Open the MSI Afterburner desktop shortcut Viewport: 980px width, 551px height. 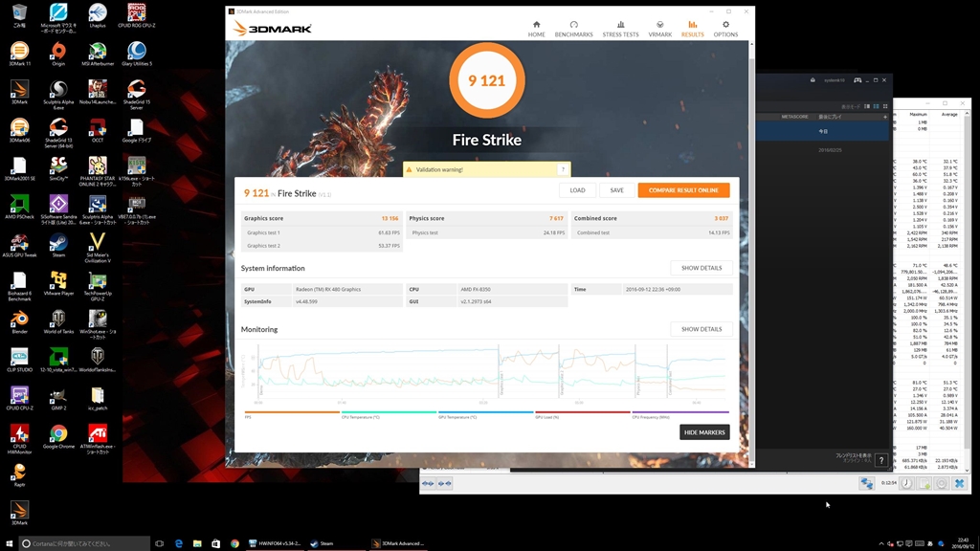pos(98,54)
